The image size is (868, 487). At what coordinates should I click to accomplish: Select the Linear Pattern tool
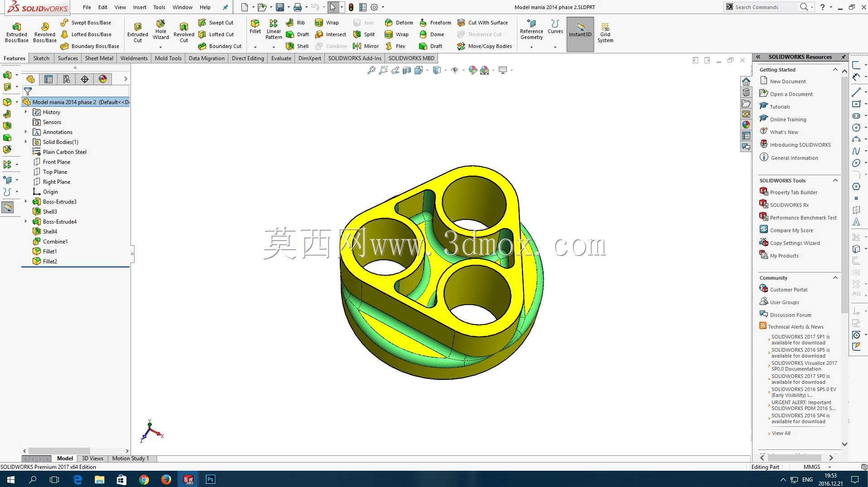[x=274, y=30]
